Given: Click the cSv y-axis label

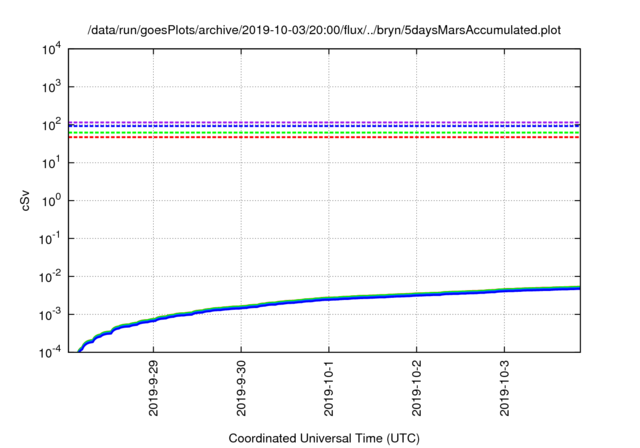Looking at the screenshot, I should tap(25, 200).
